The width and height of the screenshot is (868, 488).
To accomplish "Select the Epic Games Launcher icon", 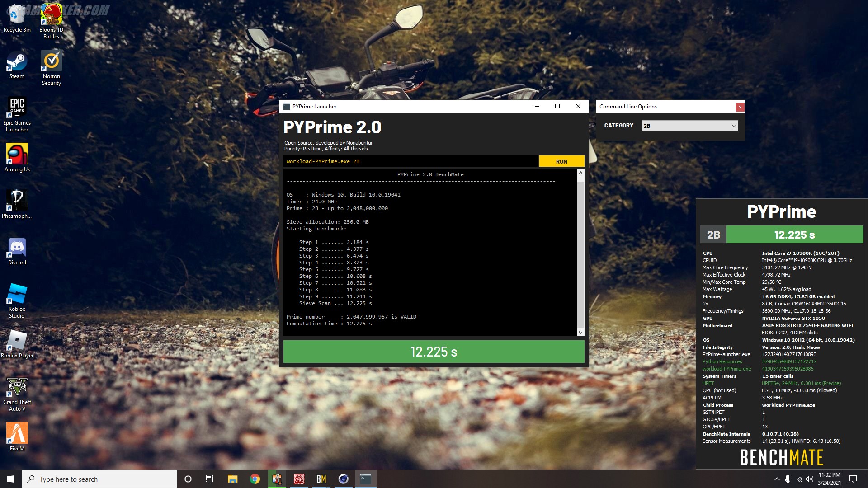I will [17, 114].
